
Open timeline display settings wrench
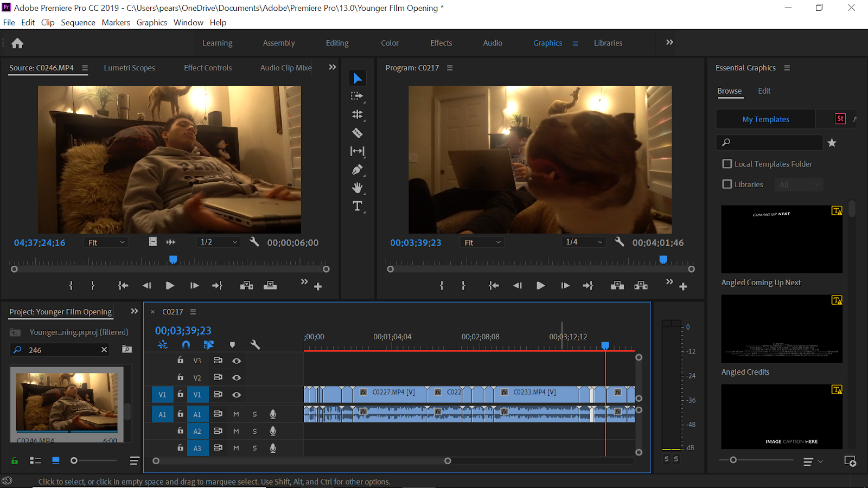pos(255,344)
